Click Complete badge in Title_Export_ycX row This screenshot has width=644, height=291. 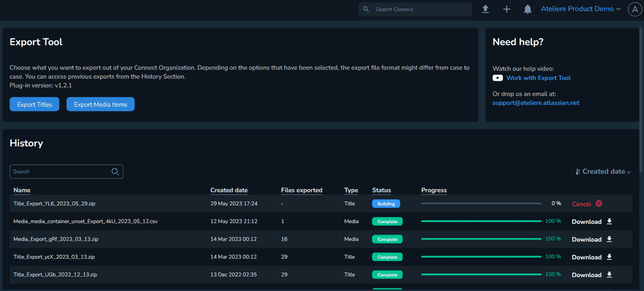387,257
